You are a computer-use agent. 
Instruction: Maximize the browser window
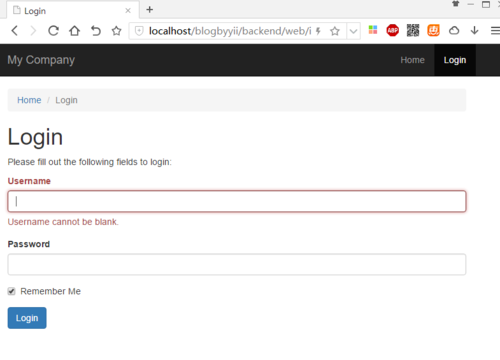pyautogui.click(x=486, y=4)
